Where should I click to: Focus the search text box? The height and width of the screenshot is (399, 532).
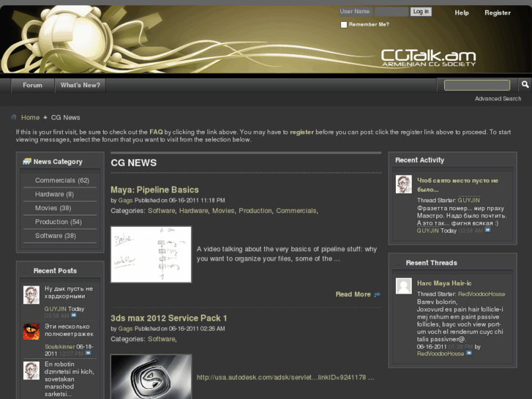(477, 85)
